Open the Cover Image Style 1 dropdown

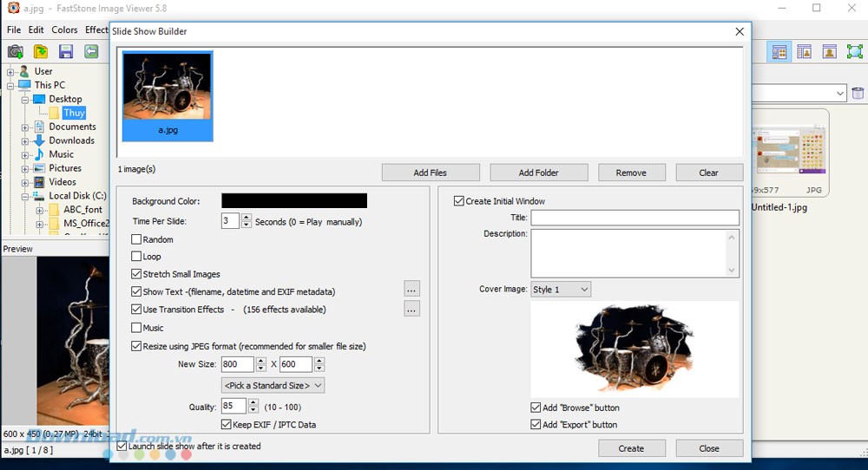point(560,289)
